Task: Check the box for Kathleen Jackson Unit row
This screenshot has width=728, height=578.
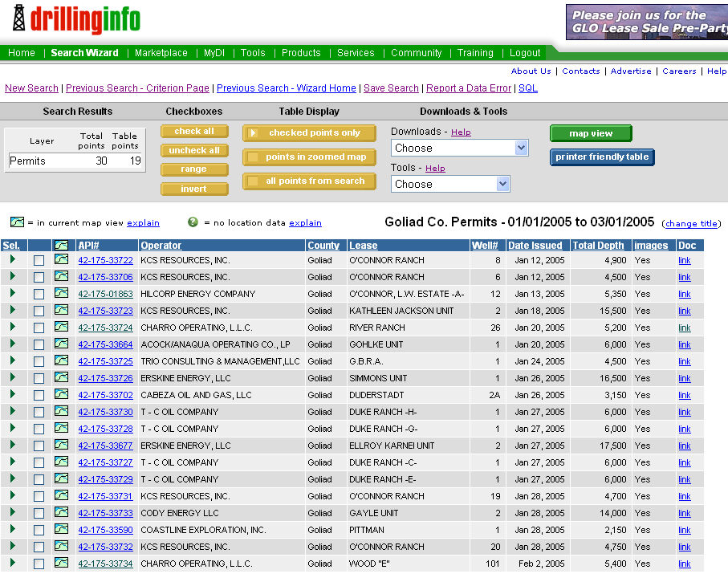Action: click(x=39, y=311)
